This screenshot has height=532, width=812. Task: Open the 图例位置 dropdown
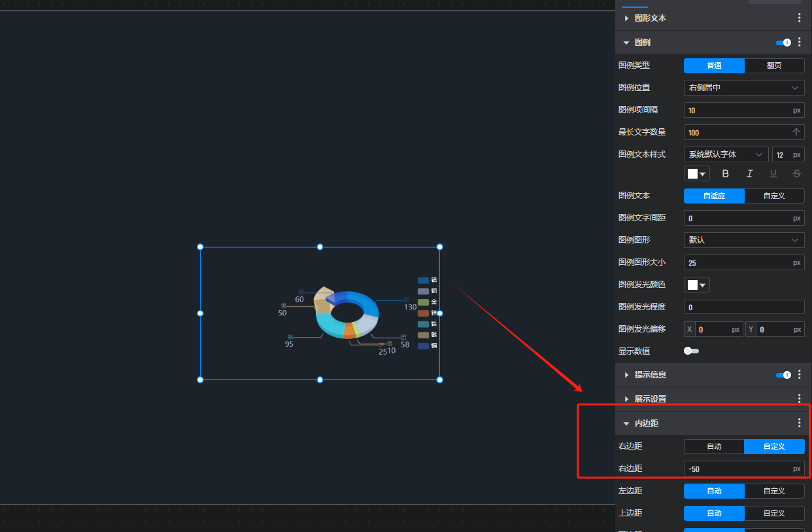744,88
